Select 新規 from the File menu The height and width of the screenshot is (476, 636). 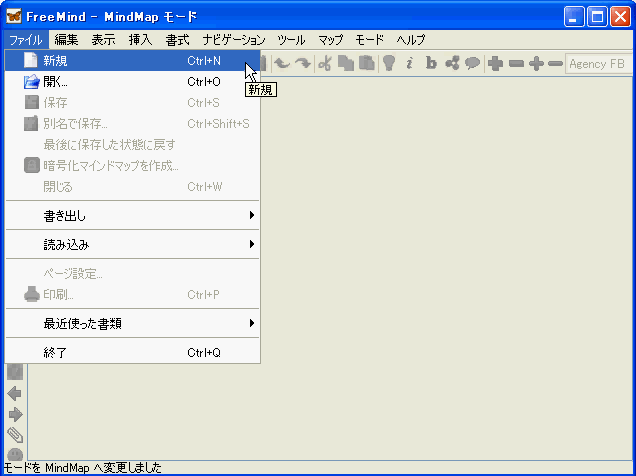132,61
